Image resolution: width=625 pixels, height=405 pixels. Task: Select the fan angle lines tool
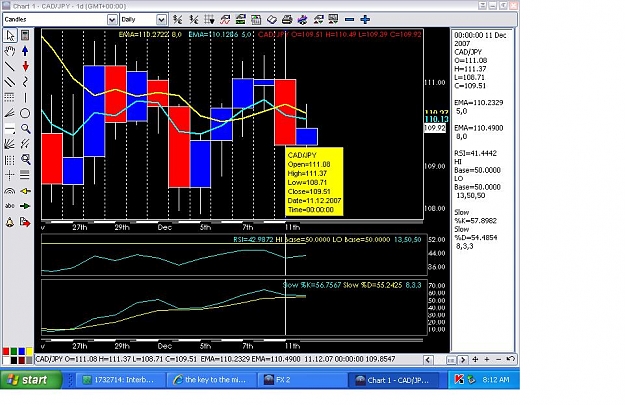10,113
